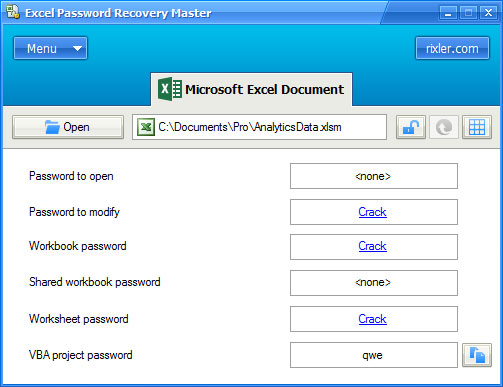503x387 pixels.
Task: Crack the Worksheet password
Action: click(x=372, y=319)
